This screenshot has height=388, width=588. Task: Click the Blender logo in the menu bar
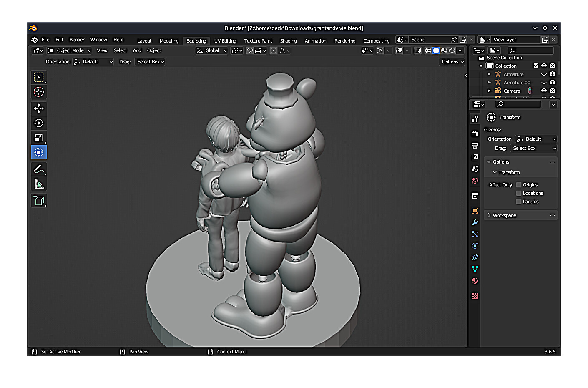click(x=34, y=40)
